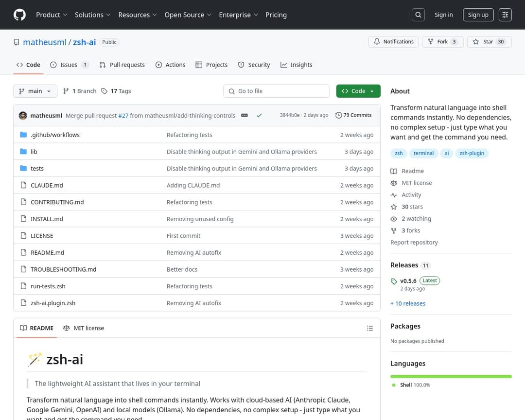Open the README outline list icon

(369, 328)
